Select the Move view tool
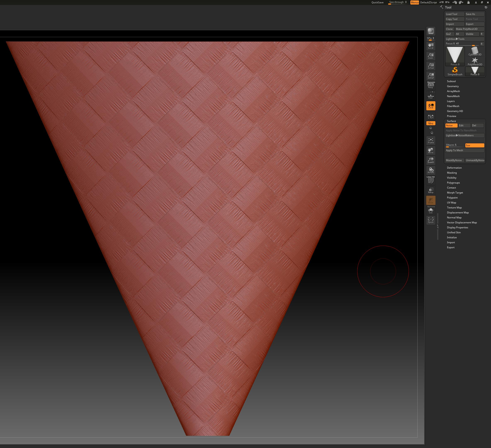The height and width of the screenshot is (448, 491). 431,151
